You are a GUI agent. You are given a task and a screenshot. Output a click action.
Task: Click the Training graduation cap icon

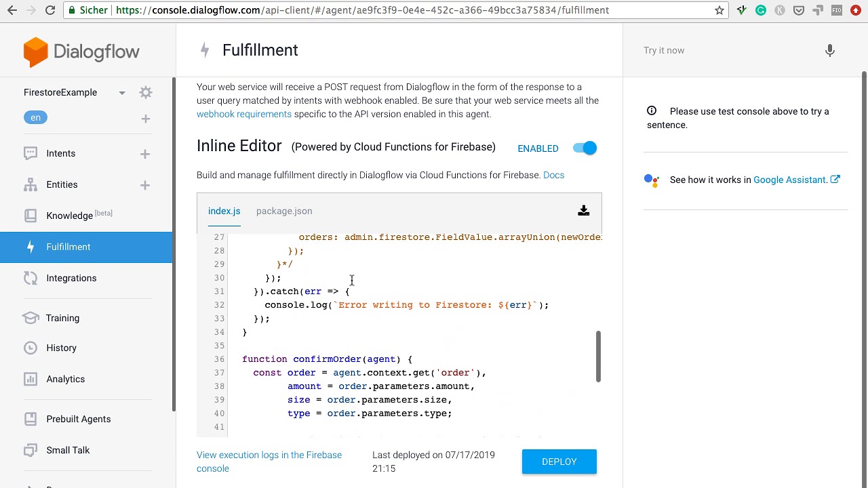tap(30, 318)
